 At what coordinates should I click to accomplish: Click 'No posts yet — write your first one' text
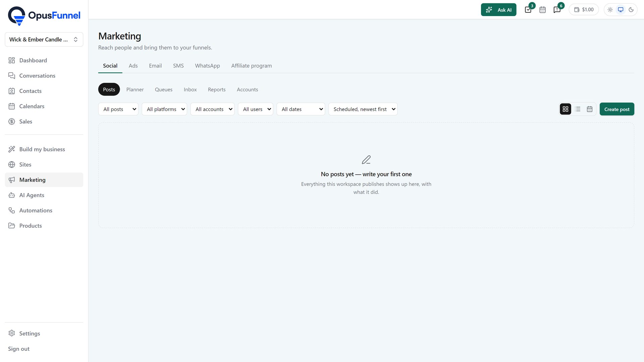click(x=366, y=174)
